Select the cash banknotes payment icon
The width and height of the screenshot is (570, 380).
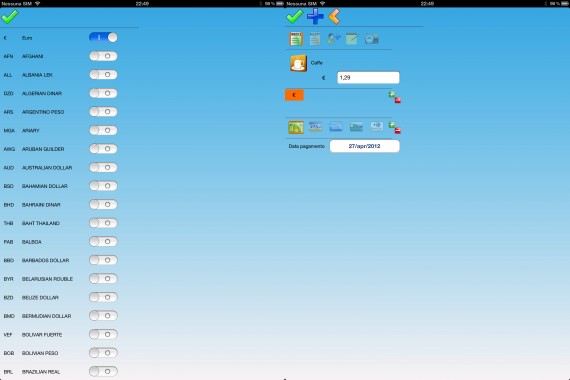(296, 127)
